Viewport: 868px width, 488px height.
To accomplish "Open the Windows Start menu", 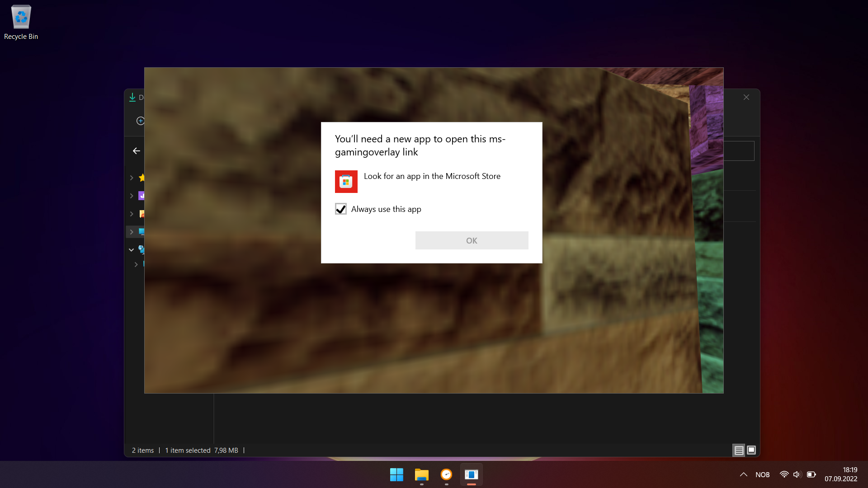I will (x=396, y=474).
